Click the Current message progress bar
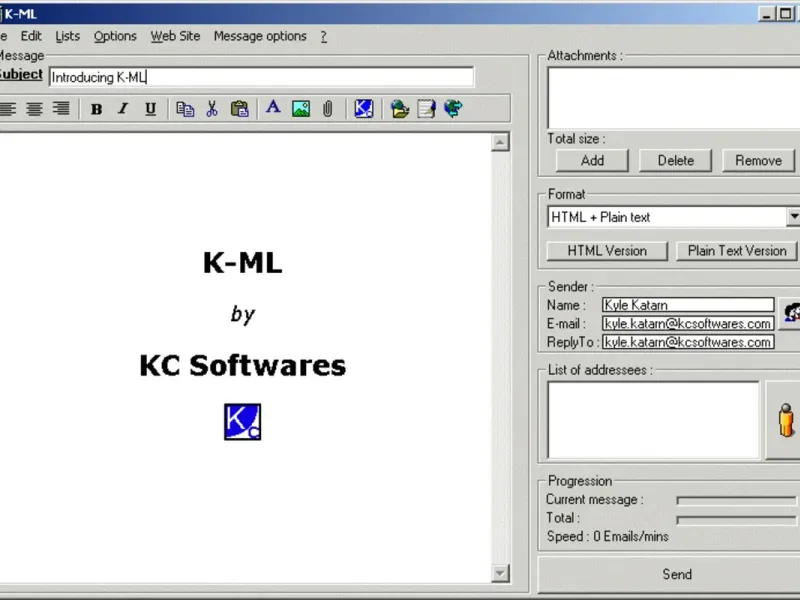Viewport: 800px width, 600px height. (736, 501)
